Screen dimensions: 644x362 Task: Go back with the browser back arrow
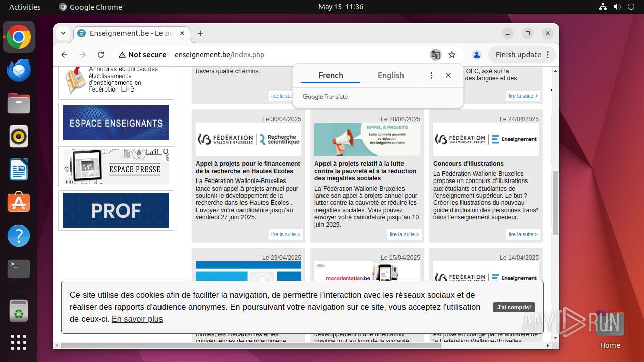[x=64, y=55]
